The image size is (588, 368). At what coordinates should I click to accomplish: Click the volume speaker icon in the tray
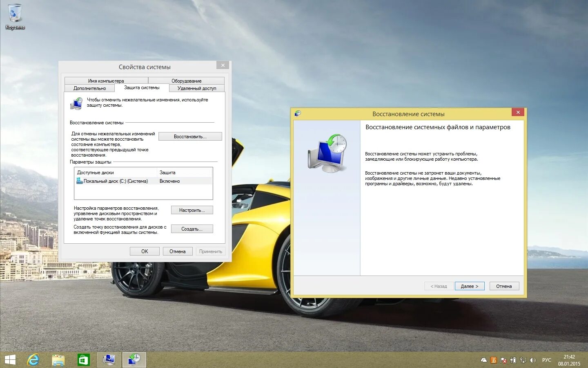[x=532, y=360]
